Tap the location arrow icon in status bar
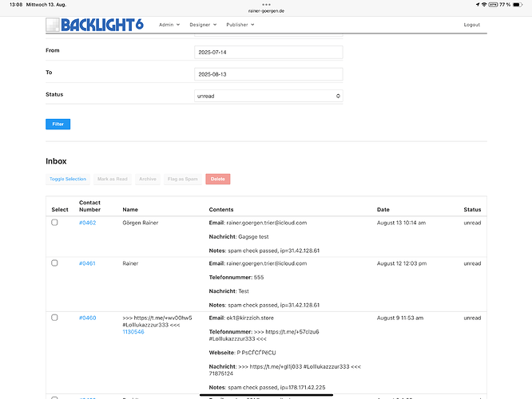This screenshot has width=532, height=399. [478, 5]
